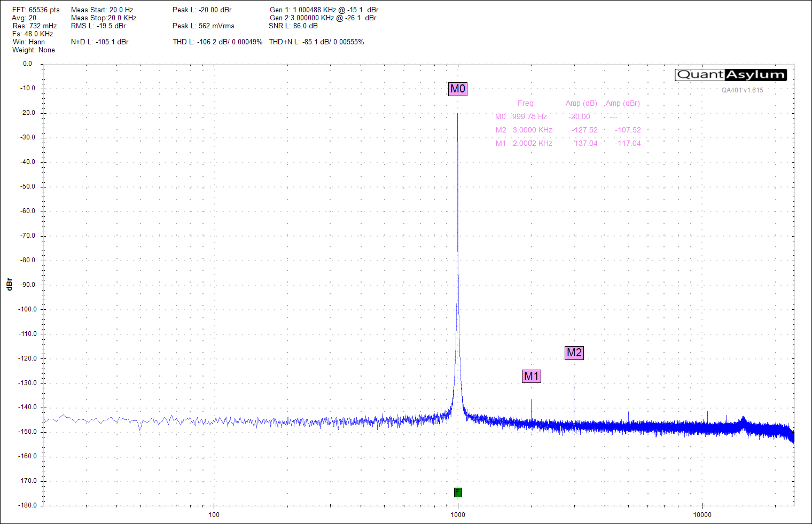Click the -180.0 Y-axis tick label
This screenshot has height=524, width=812.
click(x=27, y=505)
